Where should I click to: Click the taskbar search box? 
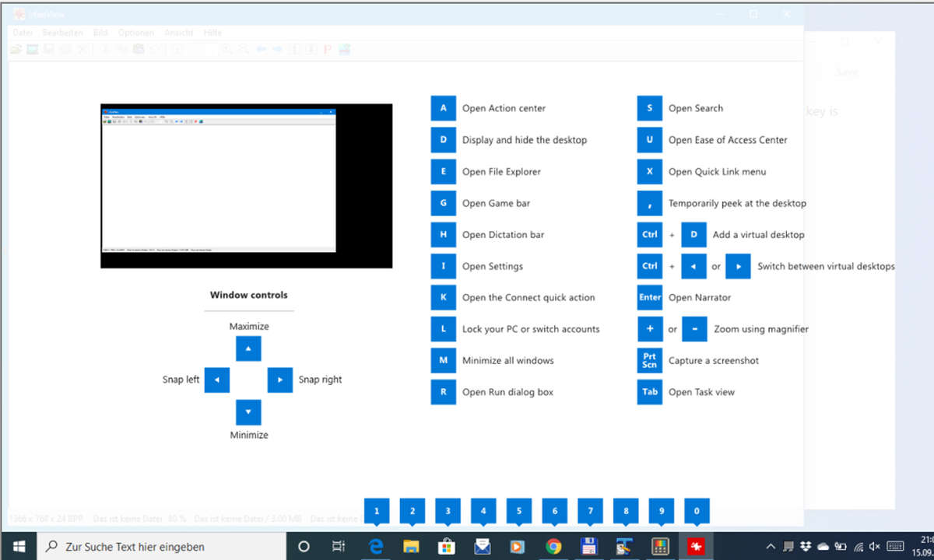click(161, 546)
